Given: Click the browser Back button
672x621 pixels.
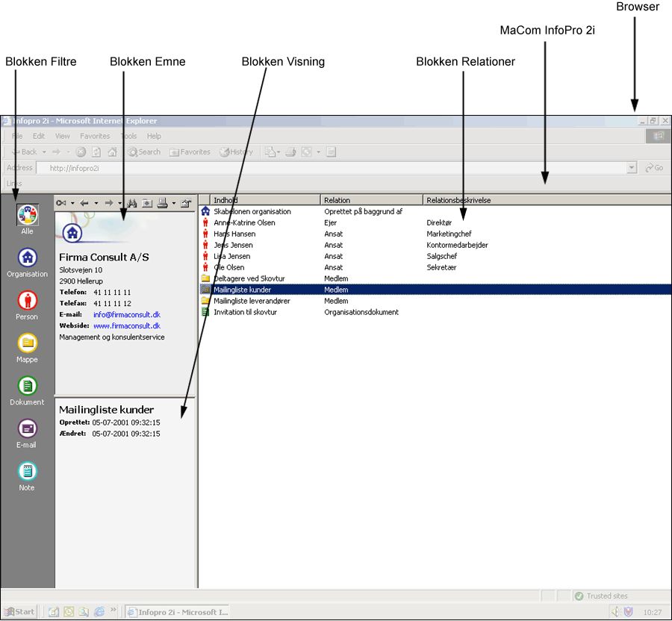Looking at the screenshot, I should (x=25, y=152).
